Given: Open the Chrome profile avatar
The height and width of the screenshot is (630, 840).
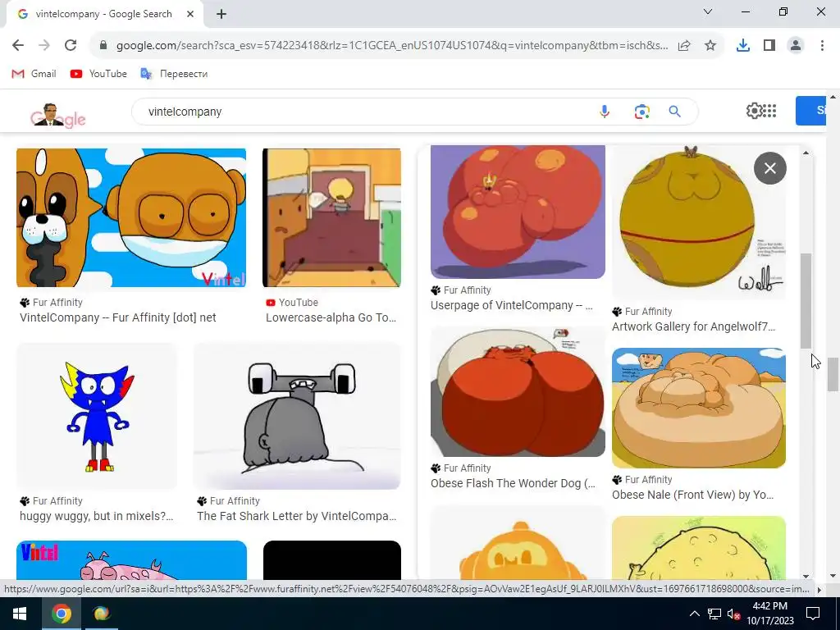Looking at the screenshot, I should click(796, 46).
